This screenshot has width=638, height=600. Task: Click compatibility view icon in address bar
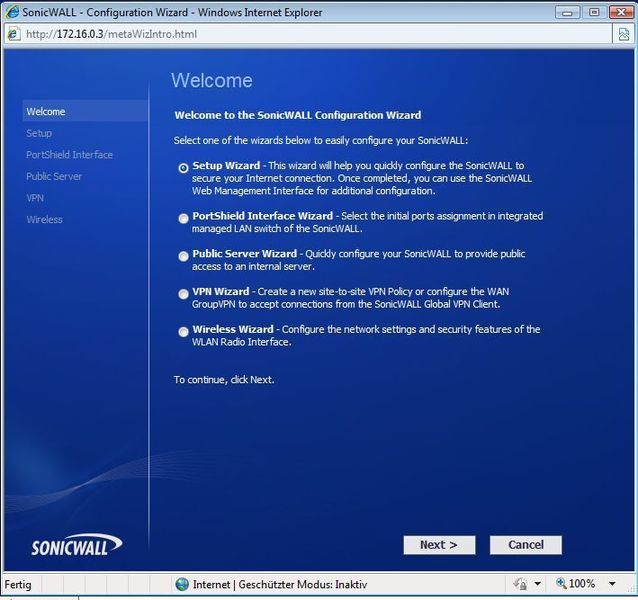623,34
